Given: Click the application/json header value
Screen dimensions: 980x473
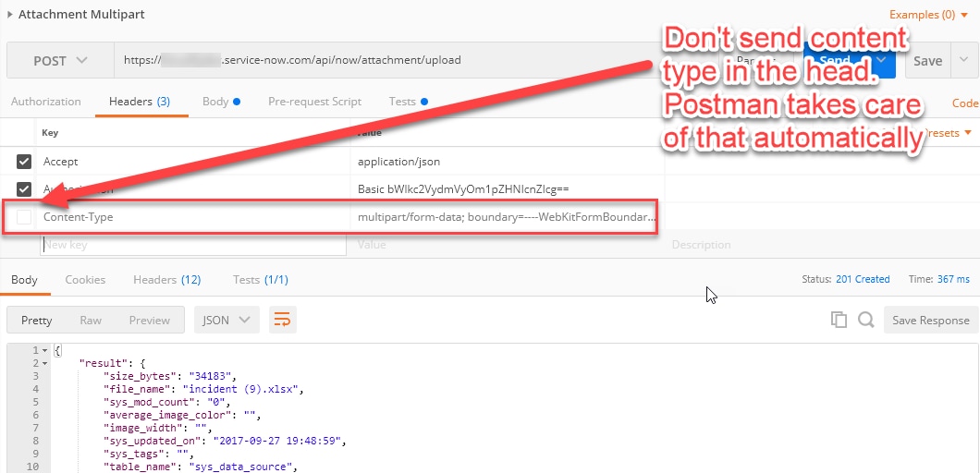Looking at the screenshot, I should [x=398, y=162].
